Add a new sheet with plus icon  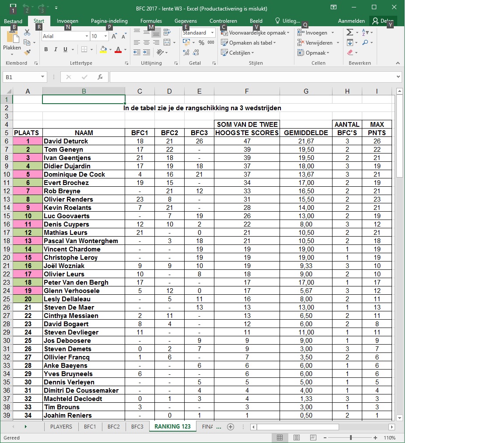(231, 427)
